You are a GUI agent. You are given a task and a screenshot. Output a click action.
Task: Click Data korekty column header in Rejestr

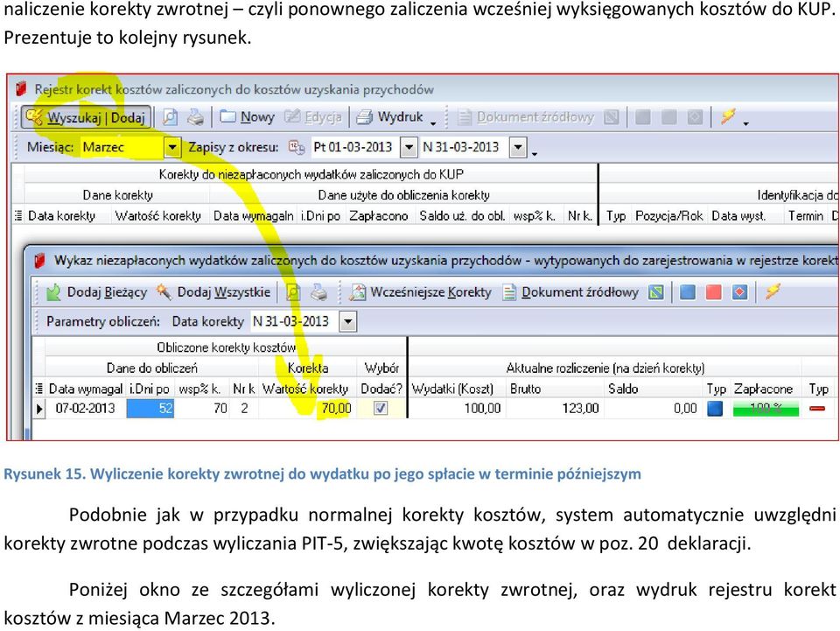[61, 216]
